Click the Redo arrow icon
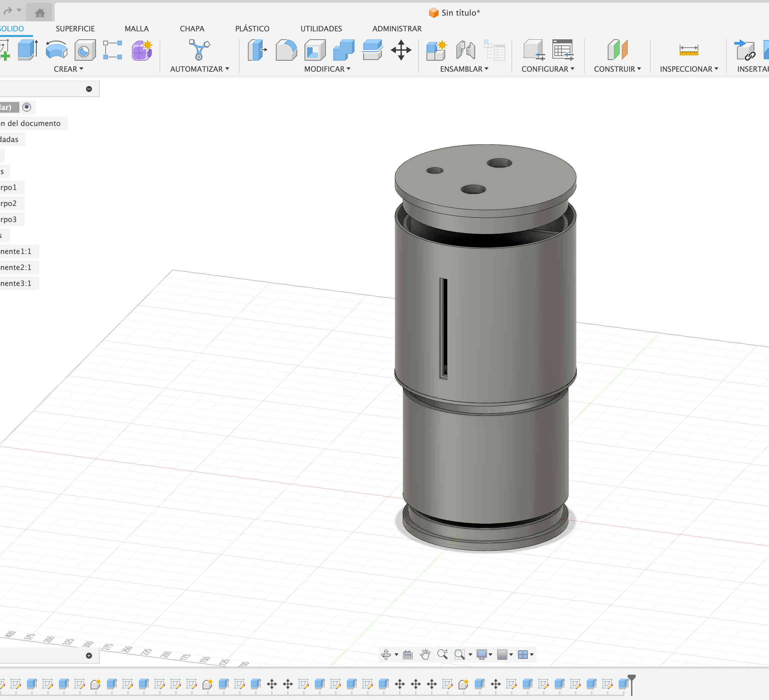 (x=8, y=11)
